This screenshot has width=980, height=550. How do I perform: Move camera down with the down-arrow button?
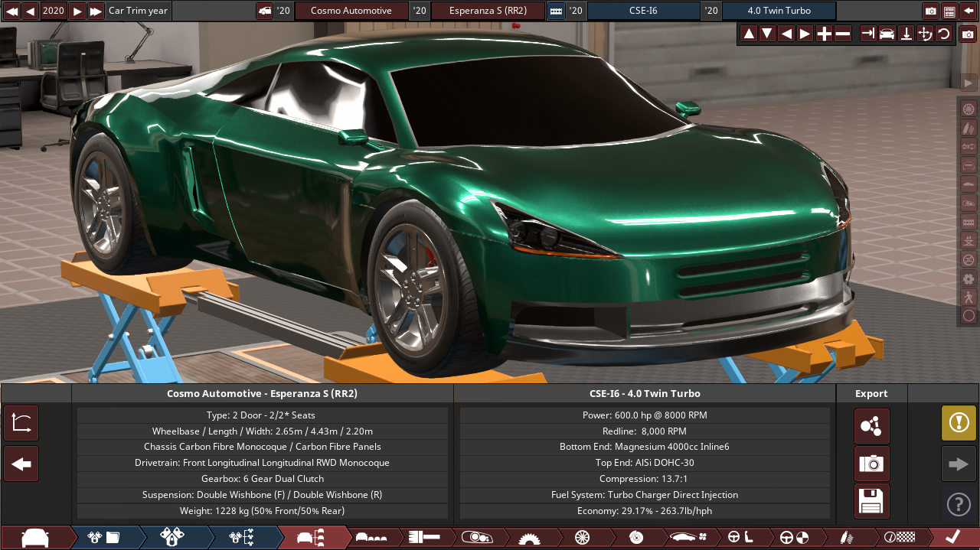point(767,34)
